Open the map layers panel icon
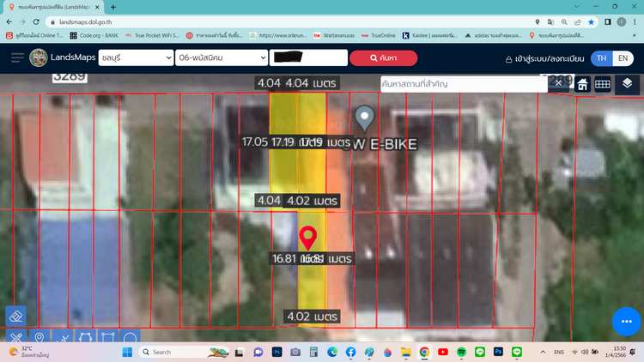Viewport: 644px width, 362px height. (628, 83)
